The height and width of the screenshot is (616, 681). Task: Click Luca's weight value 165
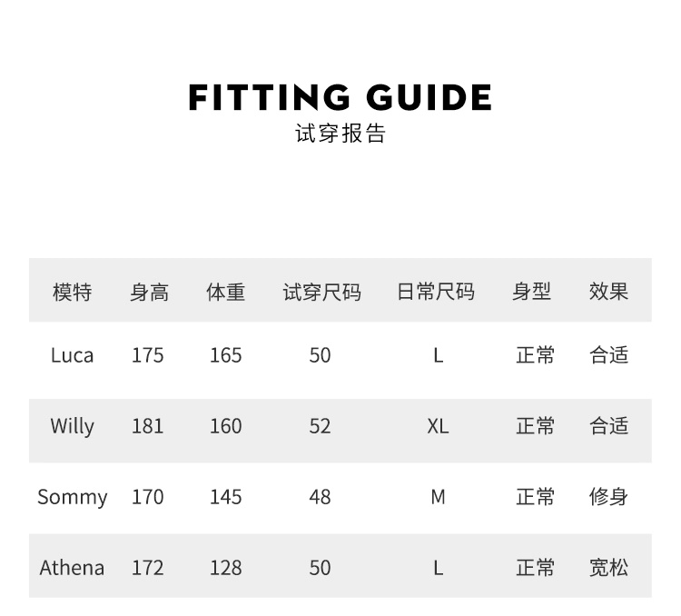click(225, 355)
